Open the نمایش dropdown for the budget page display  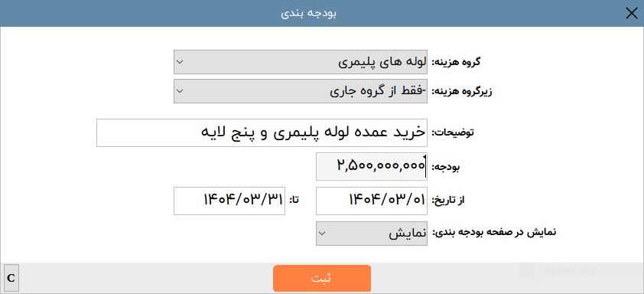(x=371, y=234)
